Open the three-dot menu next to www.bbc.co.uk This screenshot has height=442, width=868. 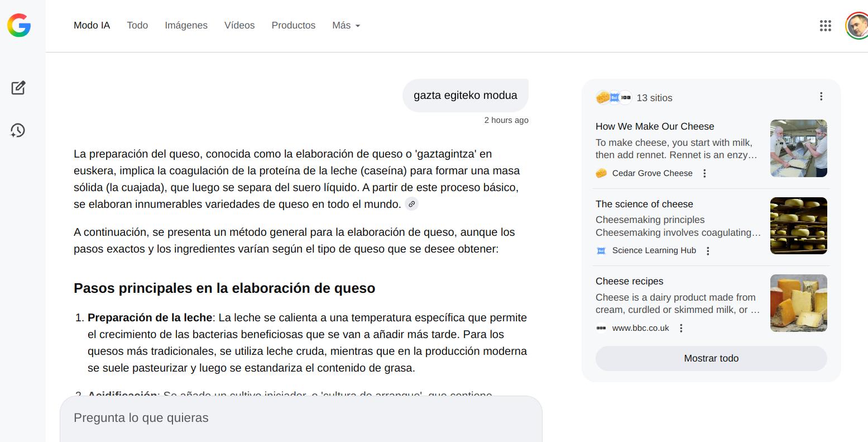click(681, 328)
